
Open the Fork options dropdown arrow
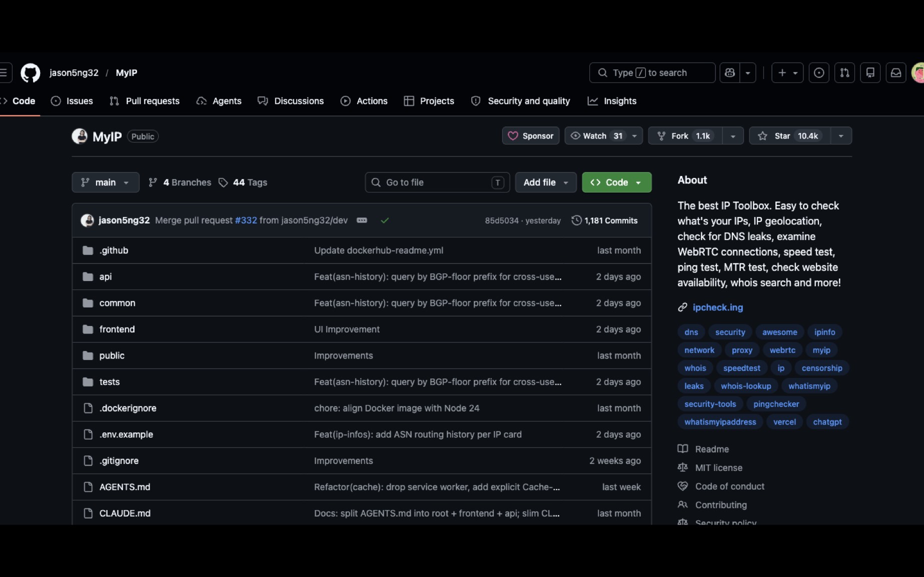coord(733,136)
